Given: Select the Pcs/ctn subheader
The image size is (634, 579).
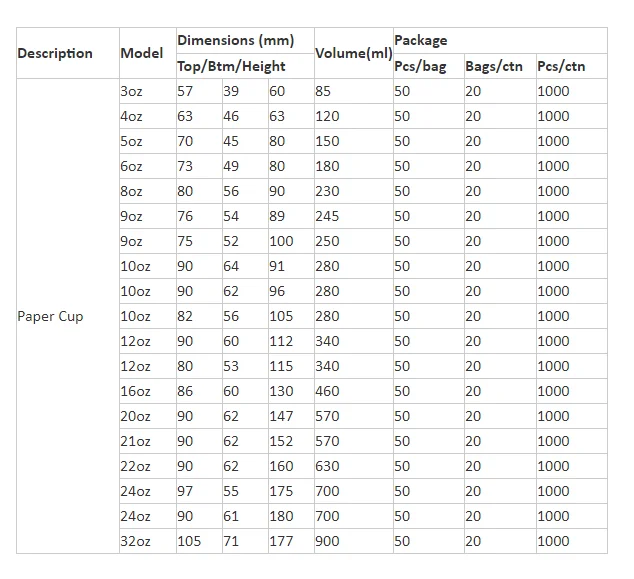Looking at the screenshot, I should [x=561, y=67].
